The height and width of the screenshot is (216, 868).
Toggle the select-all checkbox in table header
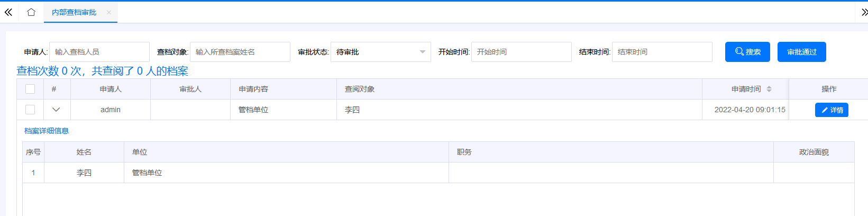(30, 89)
